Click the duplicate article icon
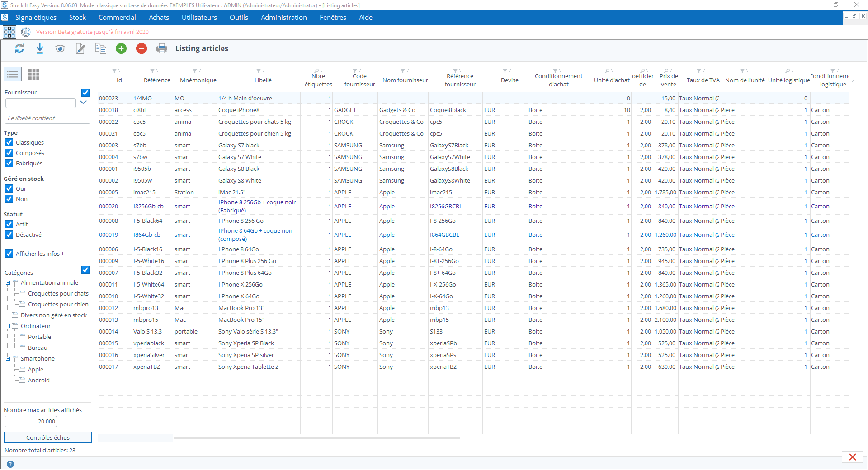Screen dimensions: 868x470 tap(100, 48)
